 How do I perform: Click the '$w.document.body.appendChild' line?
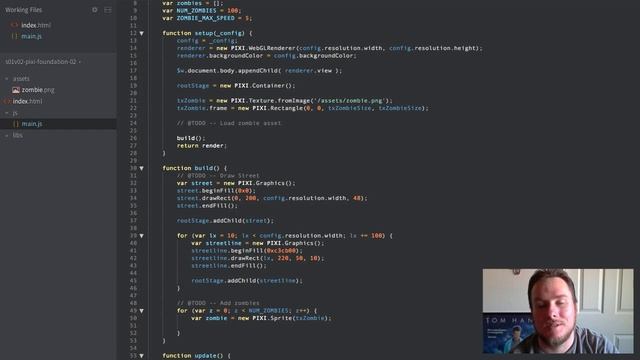coord(259,71)
